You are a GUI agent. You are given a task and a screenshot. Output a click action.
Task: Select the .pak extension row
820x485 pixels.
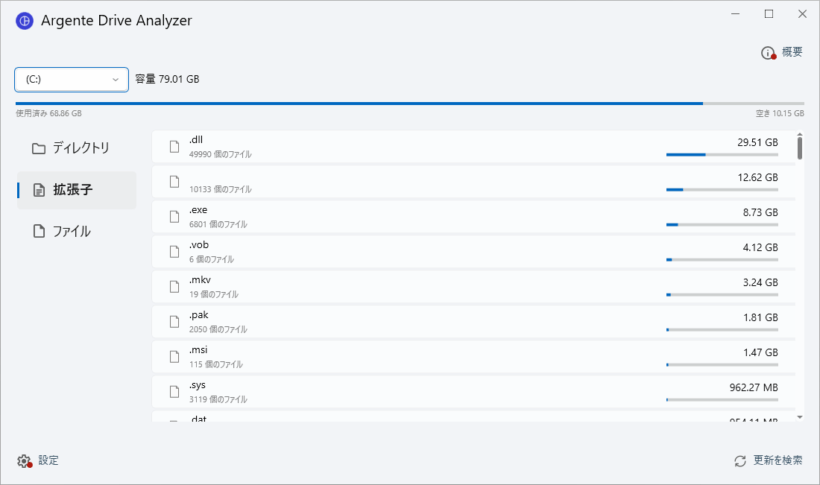pyautogui.click(x=474, y=322)
